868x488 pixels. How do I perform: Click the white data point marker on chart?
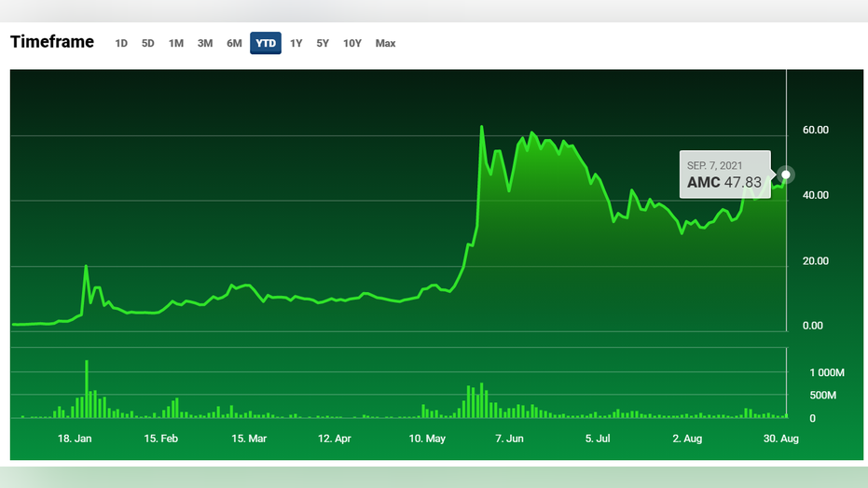coord(786,174)
